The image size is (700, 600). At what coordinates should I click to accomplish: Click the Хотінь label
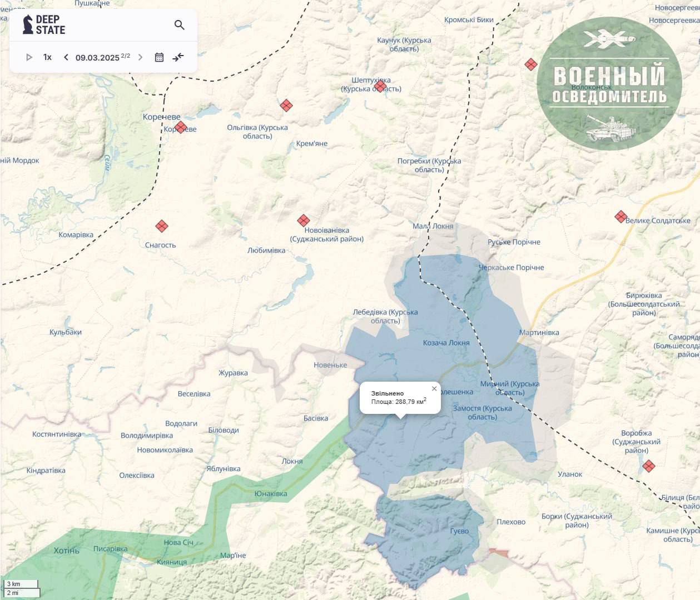pos(67,551)
